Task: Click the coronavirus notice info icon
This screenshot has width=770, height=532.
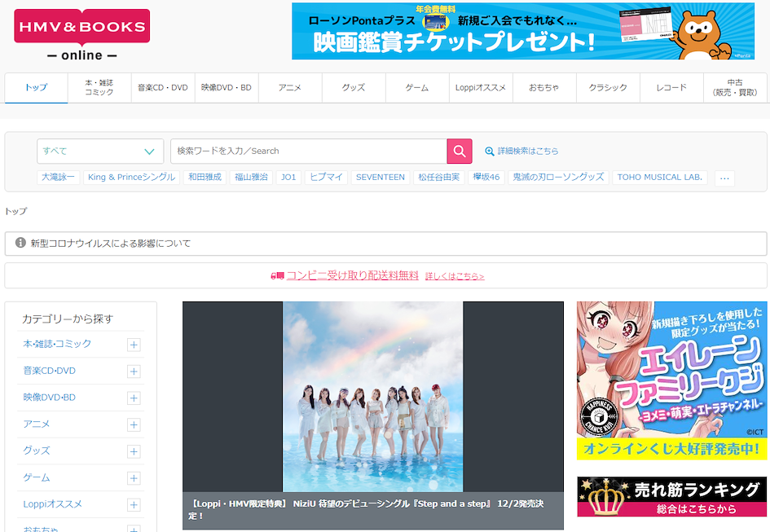Action: tap(20, 243)
